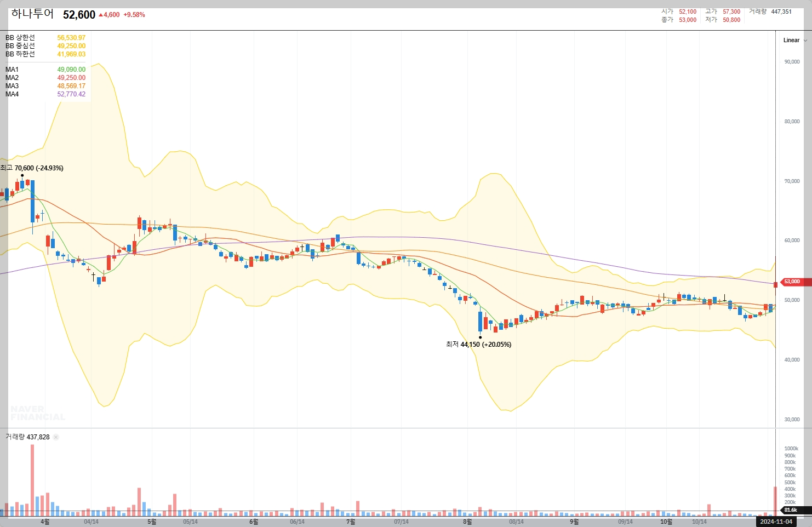Click the 80,000 price axis label
This screenshot has width=812, height=527.
point(792,122)
